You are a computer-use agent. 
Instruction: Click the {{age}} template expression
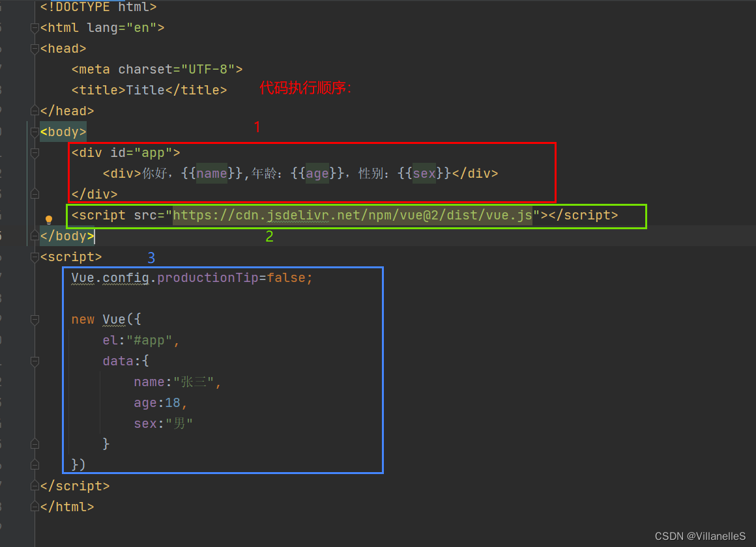pyautogui.click(x=317, y=173)
